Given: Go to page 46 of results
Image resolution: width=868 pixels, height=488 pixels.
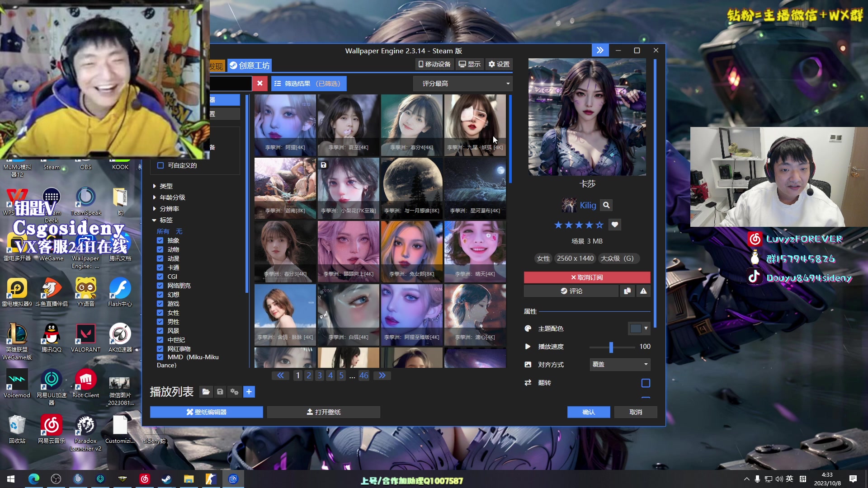Looking at the screenshot, I should tap(364, 375).
